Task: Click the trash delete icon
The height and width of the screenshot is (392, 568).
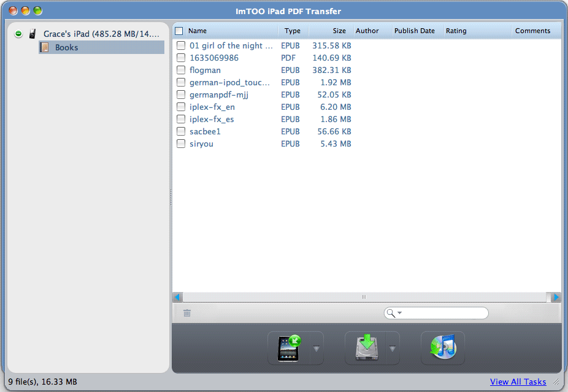Action: pyautogui.click(x=187, y=313)
